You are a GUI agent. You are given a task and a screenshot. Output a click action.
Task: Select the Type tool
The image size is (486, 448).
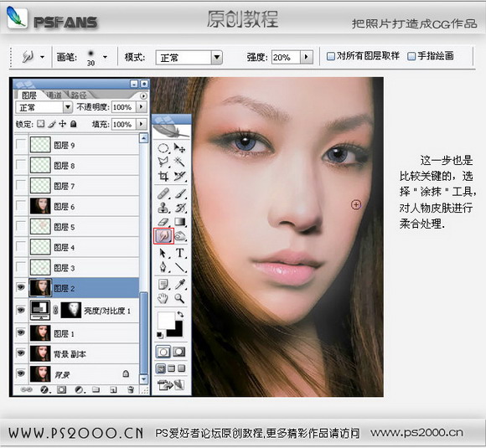pyautogui.click(x=180, y=253)
